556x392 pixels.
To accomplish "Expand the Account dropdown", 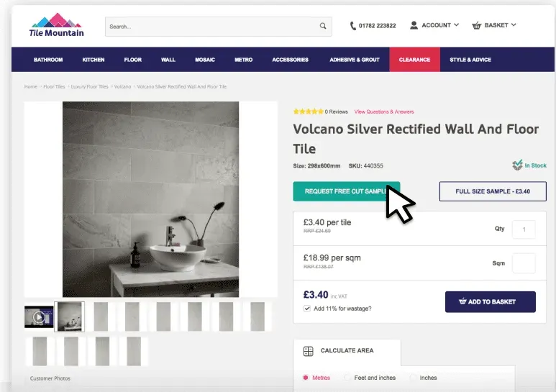I will coord(456,25).
